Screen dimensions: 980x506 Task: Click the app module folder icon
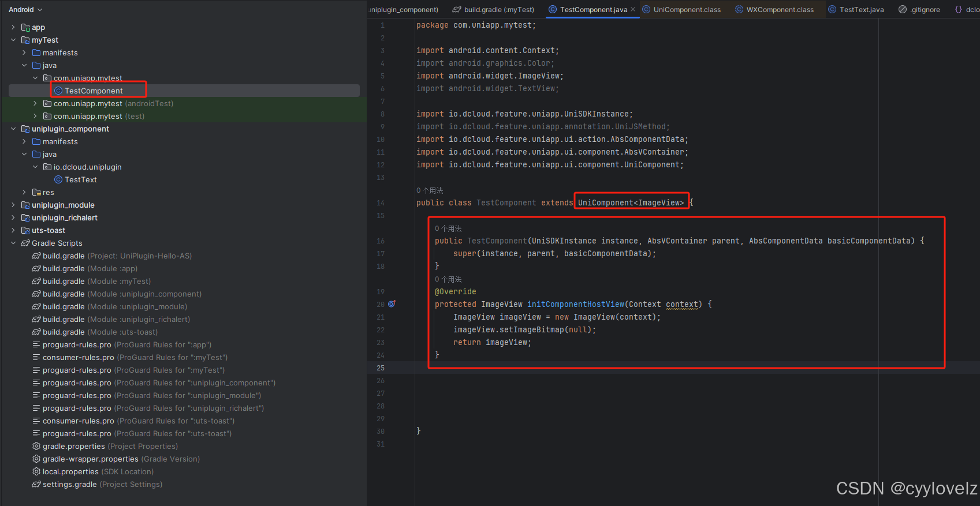[x=25, y=27]
